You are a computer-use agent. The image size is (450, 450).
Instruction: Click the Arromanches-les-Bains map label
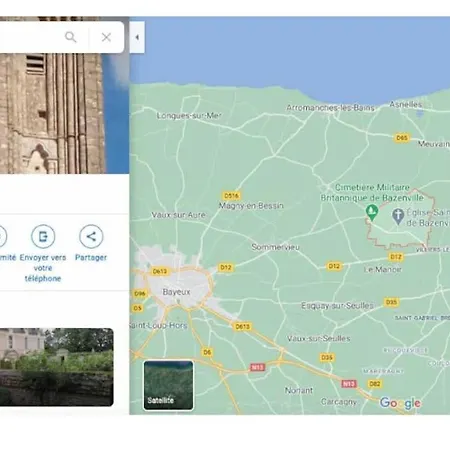pos(330,108)
